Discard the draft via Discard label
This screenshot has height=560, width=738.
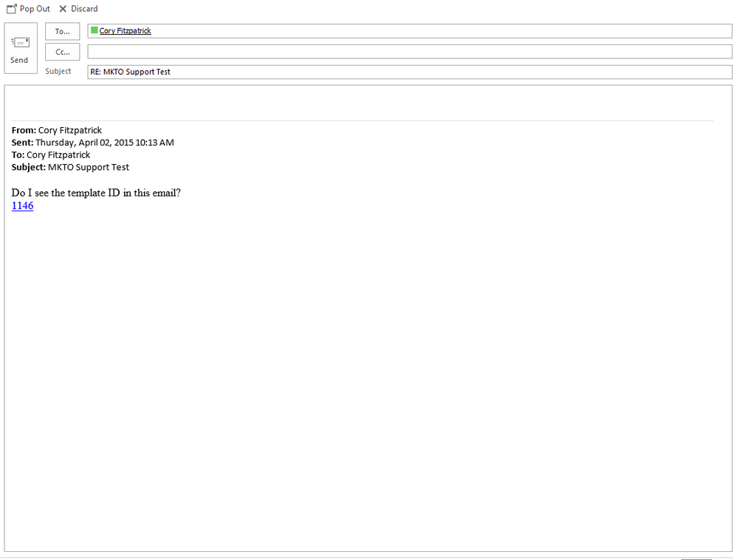point(84,9)
